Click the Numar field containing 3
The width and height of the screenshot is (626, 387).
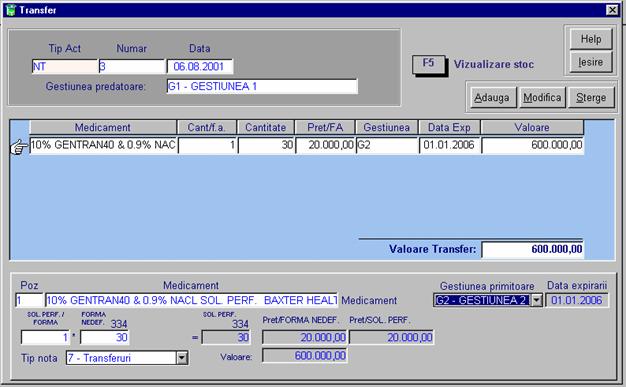pyautogui.click(x=132, y=66)
